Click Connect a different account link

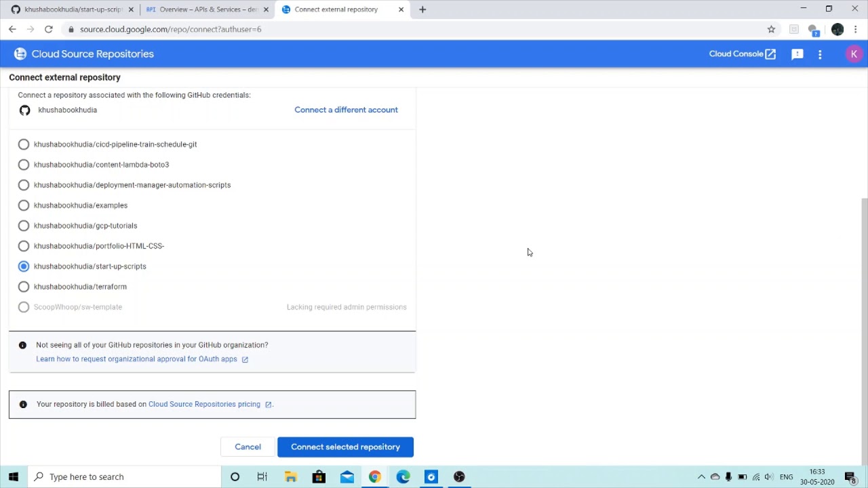346,110
